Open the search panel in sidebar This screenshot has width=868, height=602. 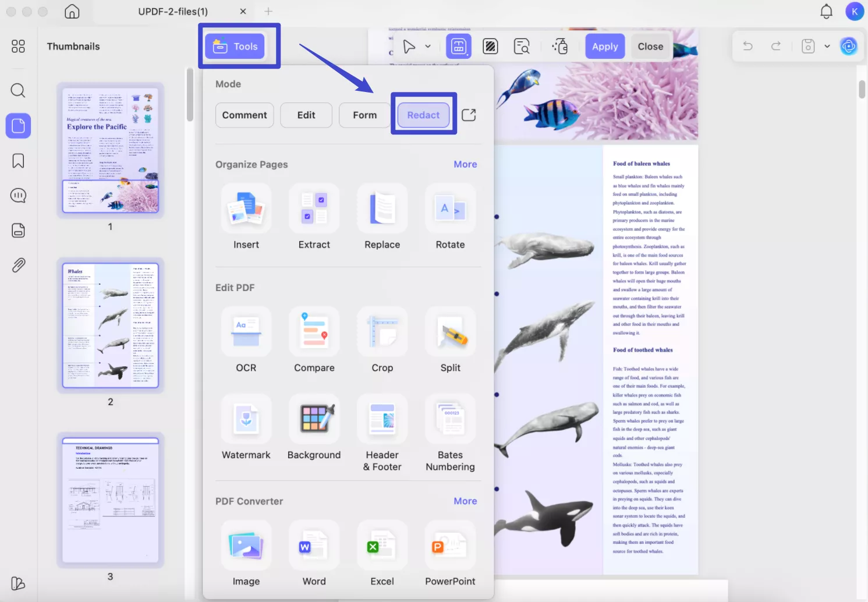[x=18, y=90]
